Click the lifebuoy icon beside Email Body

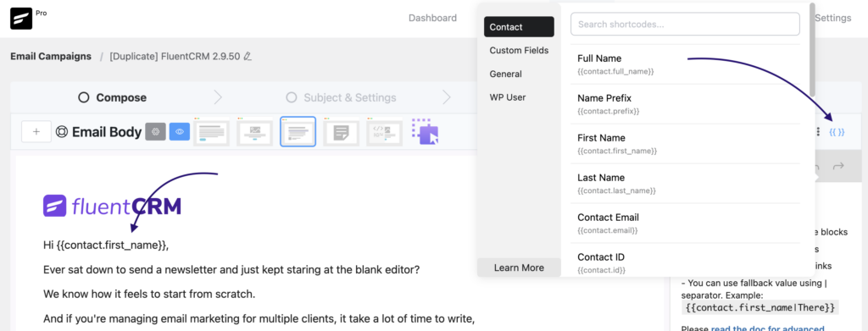click(61, 132)
